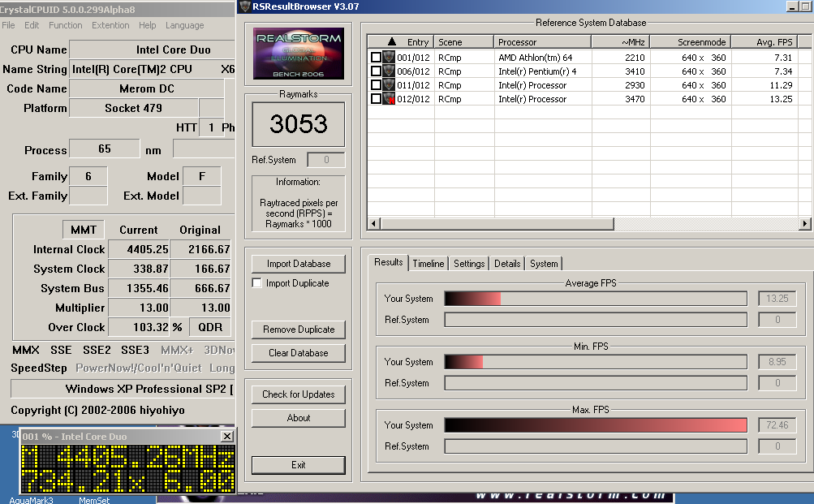Close the Intel Core Duo clock window
The height and width of the screenshot is (504, 814).
227,437
